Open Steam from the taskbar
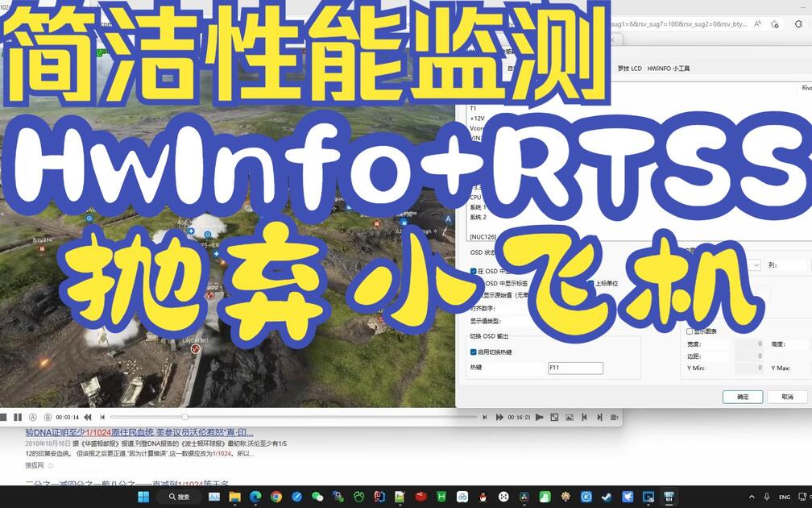The height and width of the screenshot is (508, 812). [607, 497]
